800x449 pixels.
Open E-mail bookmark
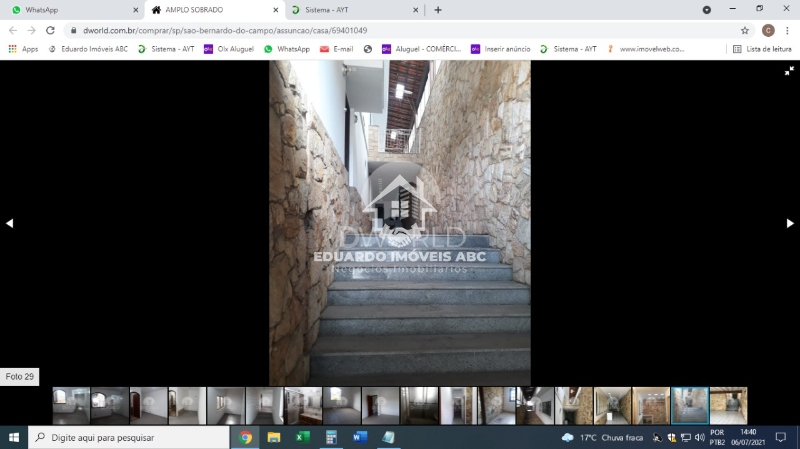pyautogui.click(x=336, y=49)
